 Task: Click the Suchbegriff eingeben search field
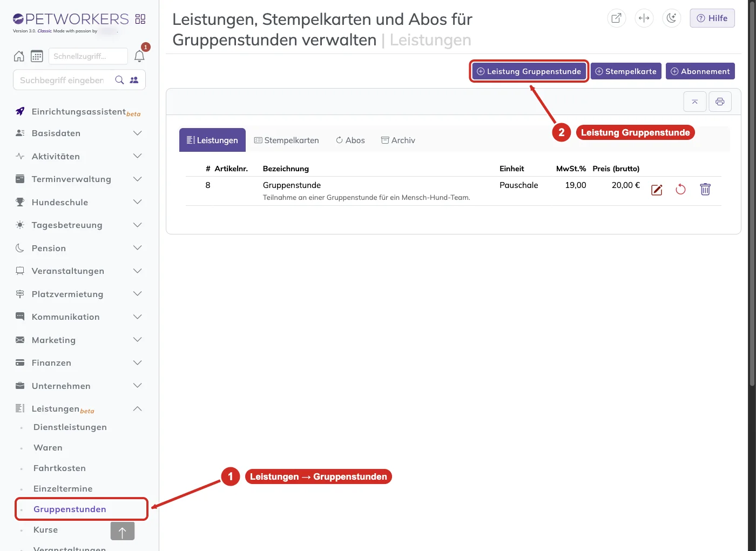(x=62, y=80)
